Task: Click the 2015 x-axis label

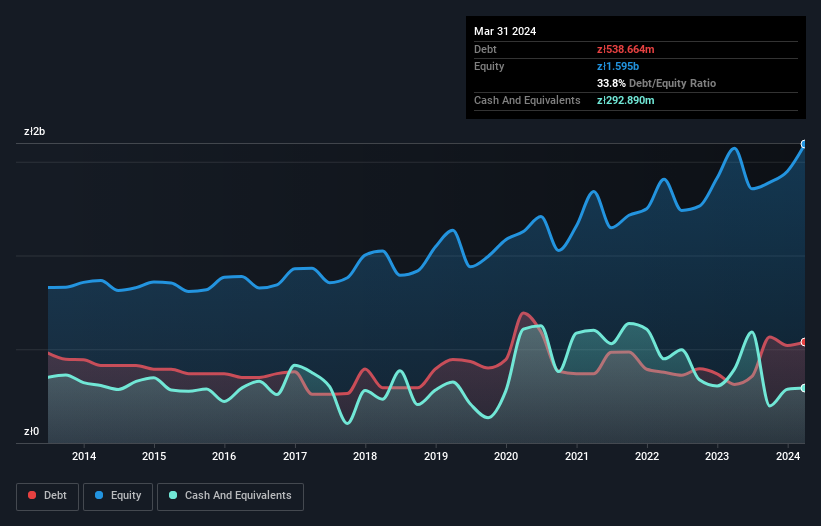Action: tap(154, 456)
